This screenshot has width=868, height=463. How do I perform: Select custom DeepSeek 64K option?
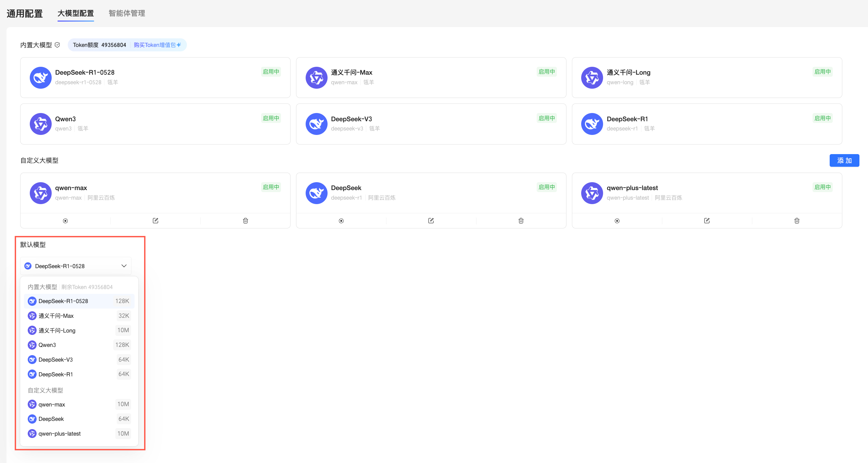pyautogui.click(x=79, y=419)
